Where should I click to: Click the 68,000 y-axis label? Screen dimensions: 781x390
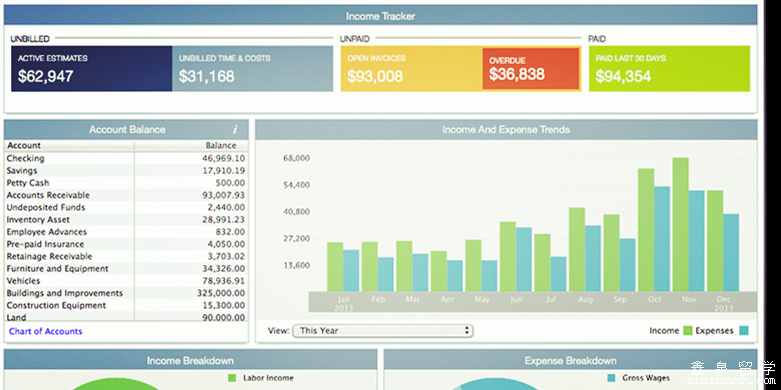pyautogui.click(x=297, y=158)
